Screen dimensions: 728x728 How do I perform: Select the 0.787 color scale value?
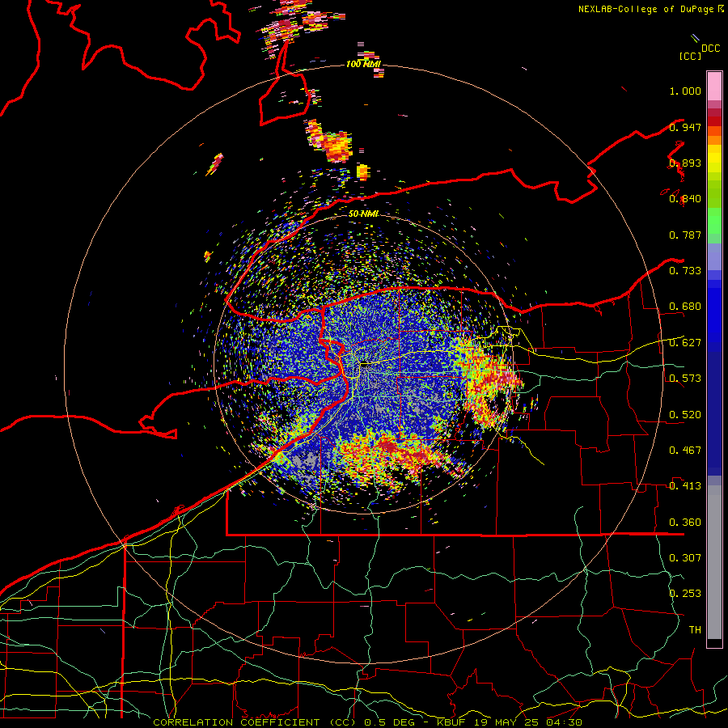685,235
